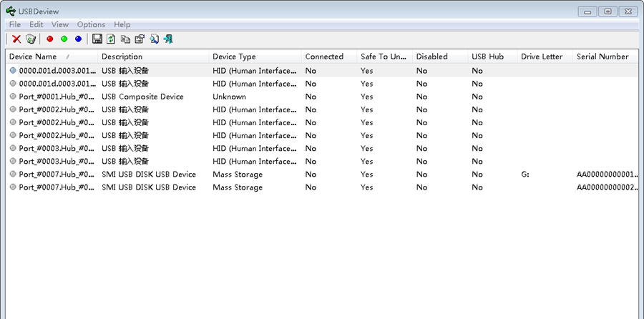This screenshot has width=644, height=319.
Task: Click Yes in the USB Composite Device row
Action: pos(367,97)
